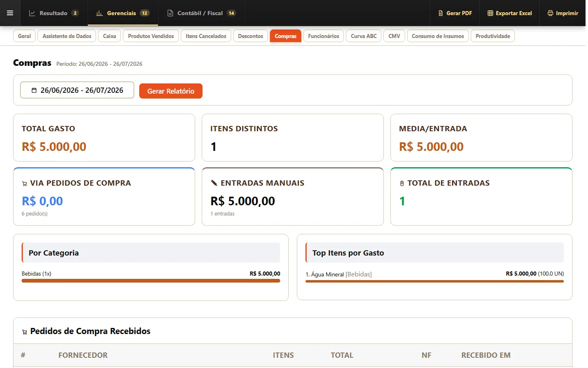This screenshot has height=368, width=588.
Task: Click the Bebidas category progress bar
Action: coord(151,281)
